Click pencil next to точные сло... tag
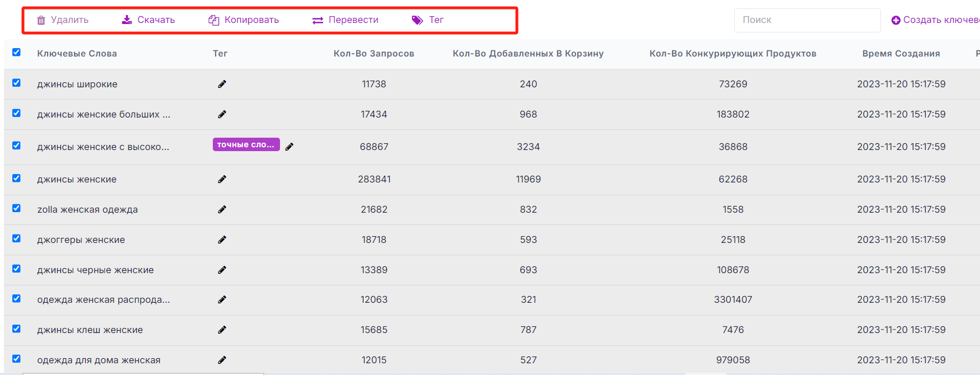Image resolution: width=980 pixels, height=375 pixels. tap(289, 147)
